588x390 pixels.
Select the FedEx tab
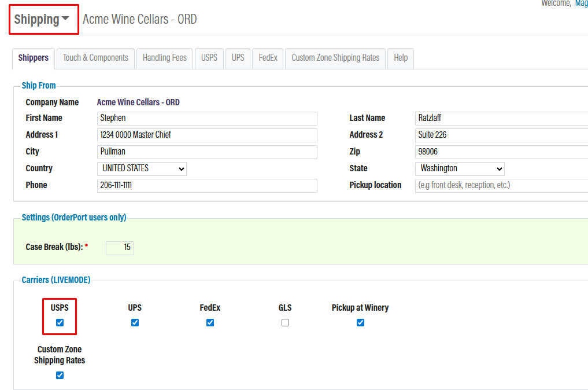pyautogui.click(x=268, y=58)
